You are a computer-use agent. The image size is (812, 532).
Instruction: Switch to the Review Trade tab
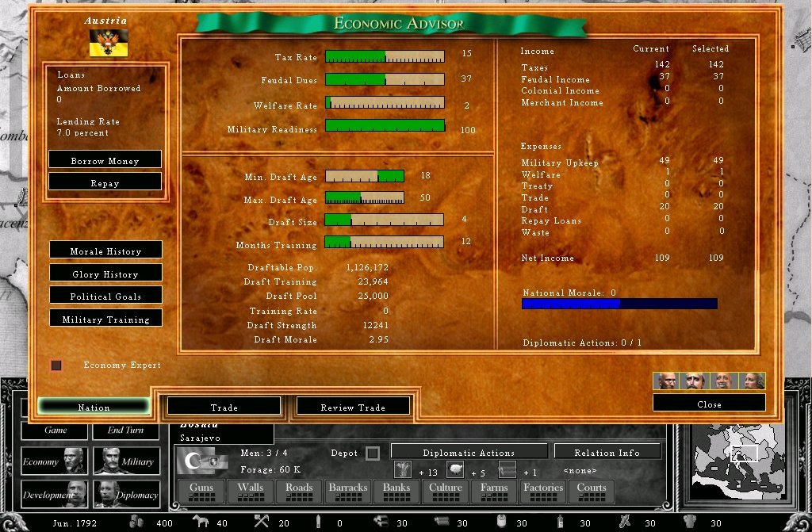coord(353,407)
